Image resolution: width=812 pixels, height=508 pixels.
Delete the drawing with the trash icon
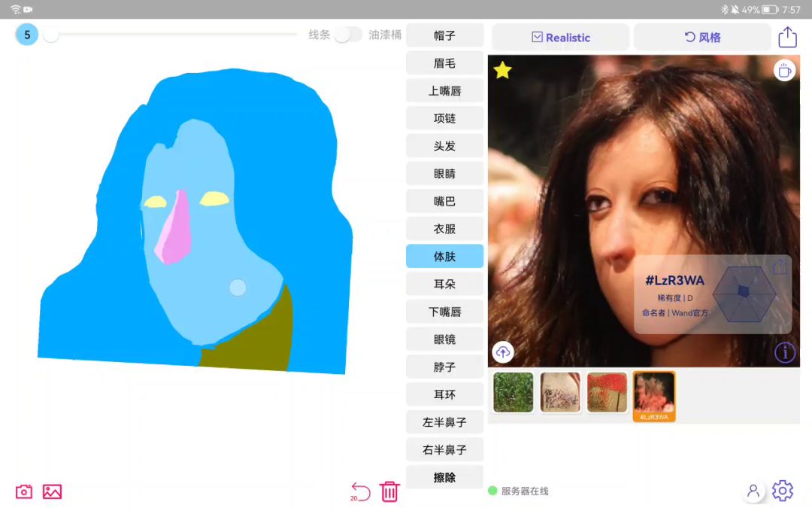389,492
